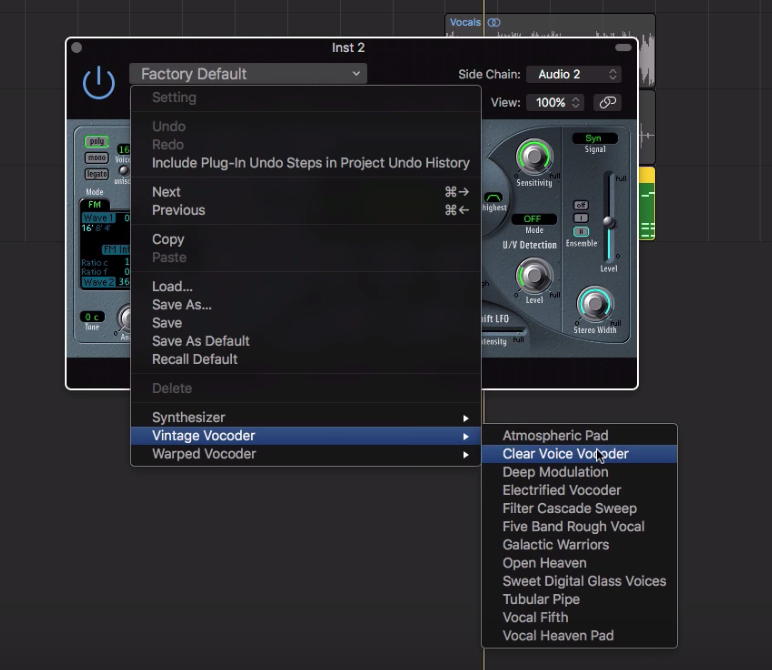The width and height of the screenshot is (772, 670).
Task: Open the View 100% size dropdown
Action: pos(555,102)
